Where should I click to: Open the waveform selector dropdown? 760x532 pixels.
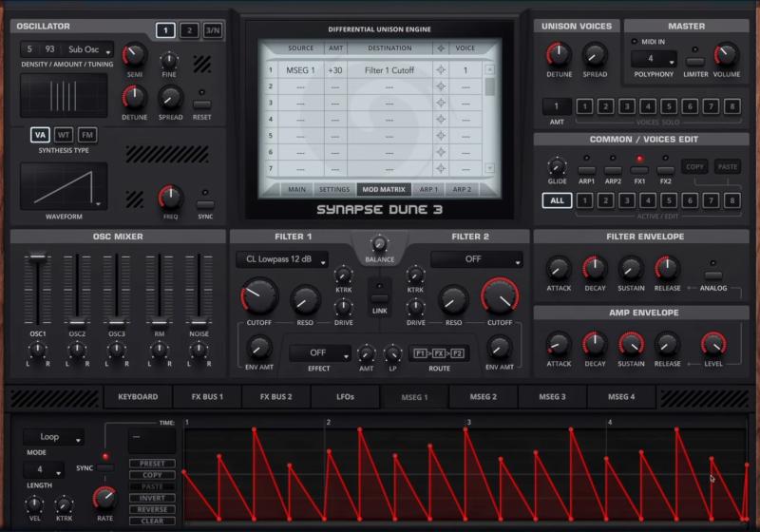64,186
